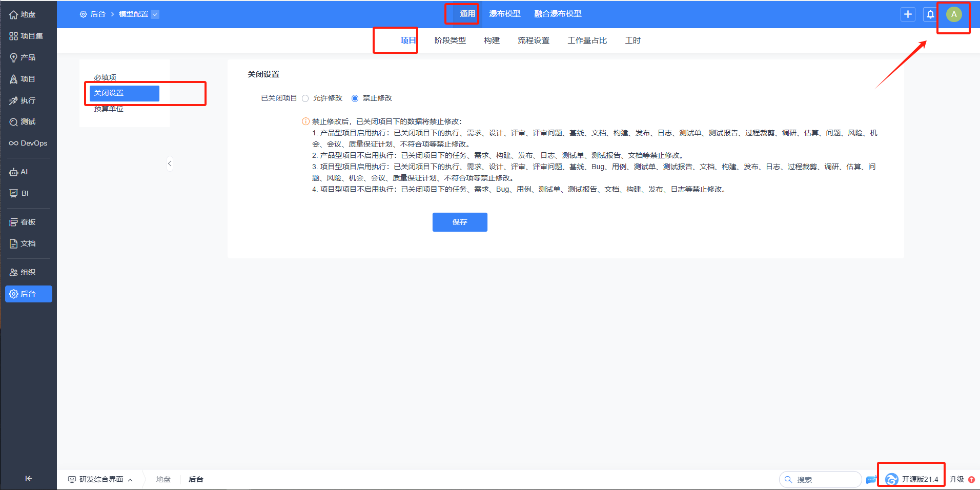
Task: Open DevOps in the sidebar
Action: (x=28, y=143)
